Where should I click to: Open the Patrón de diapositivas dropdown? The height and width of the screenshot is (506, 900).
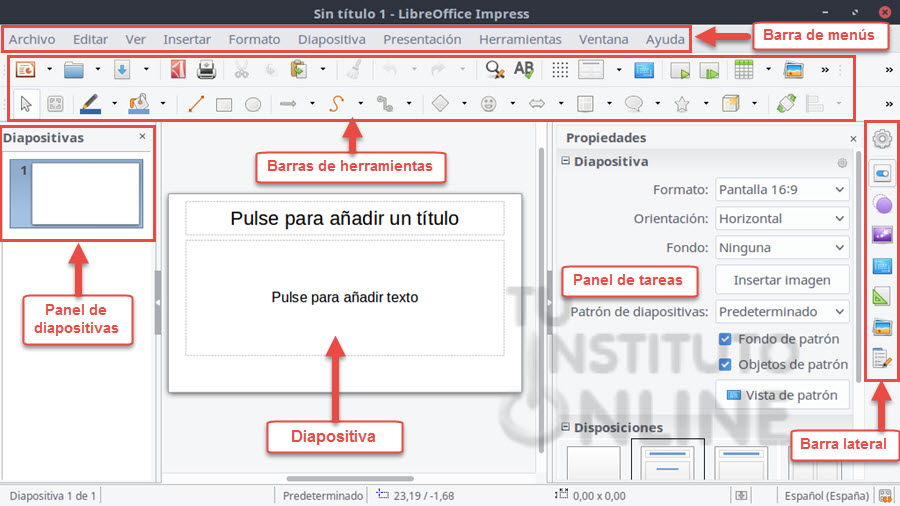(x=782, y=312)
